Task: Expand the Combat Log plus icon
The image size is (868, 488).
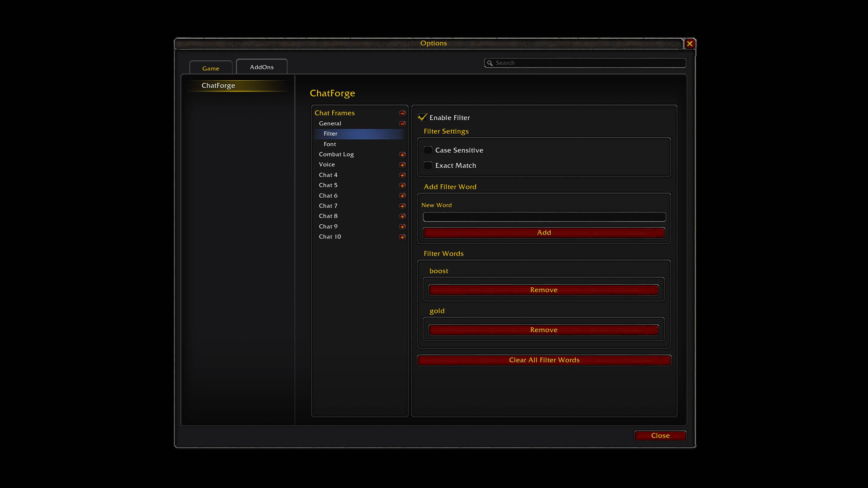Action: click(x=402, y=155)
